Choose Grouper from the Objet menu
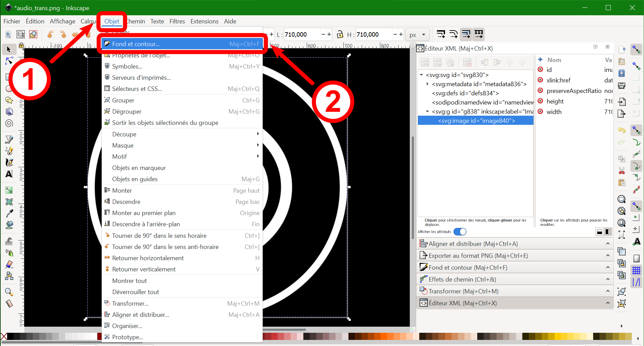Image resolution: width=644 pixels, height=346 pixels. [123, 100]
